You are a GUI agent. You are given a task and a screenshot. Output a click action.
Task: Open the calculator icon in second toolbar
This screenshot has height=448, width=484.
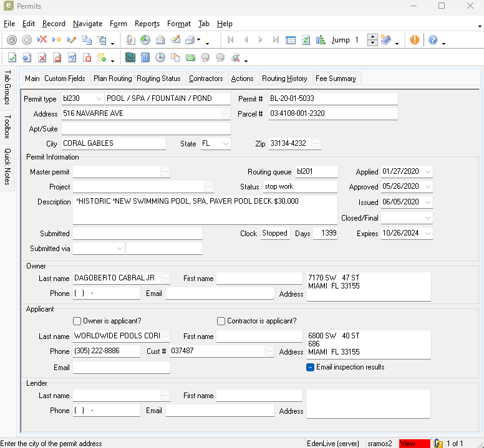pos(145,58)
